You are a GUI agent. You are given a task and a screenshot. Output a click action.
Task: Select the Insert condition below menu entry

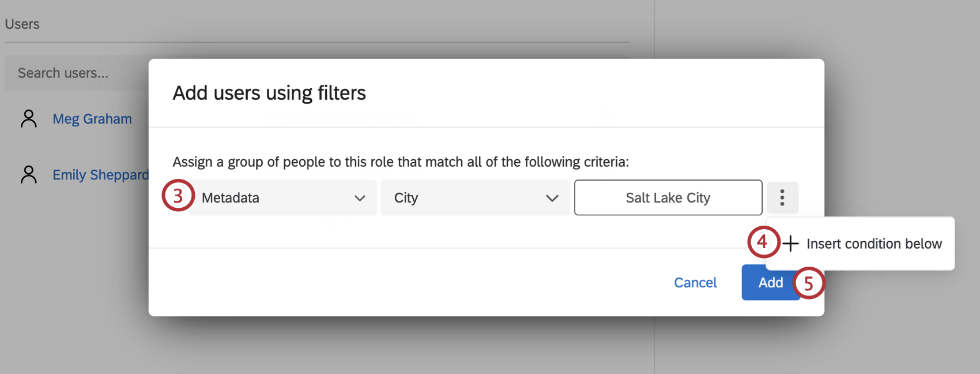[874, 244]
